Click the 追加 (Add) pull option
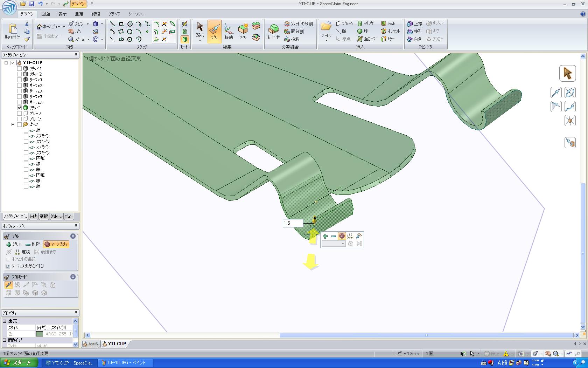The image size is (588, 368). pos(14,244)
